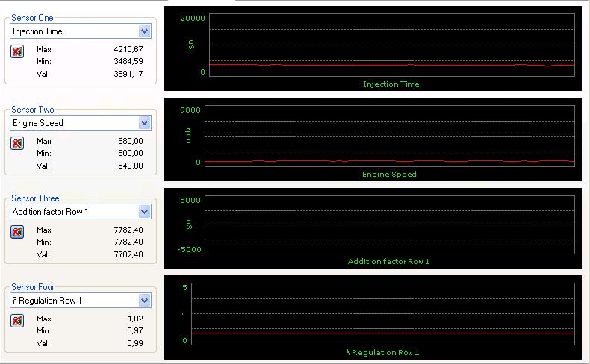590x364 pixels.
Task: Click the Sensor Three group label
Action: [35, 198]
